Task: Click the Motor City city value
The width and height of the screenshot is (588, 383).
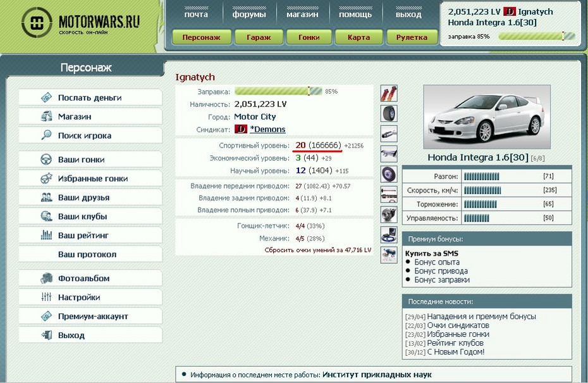Action: click(x=255, y=116)
